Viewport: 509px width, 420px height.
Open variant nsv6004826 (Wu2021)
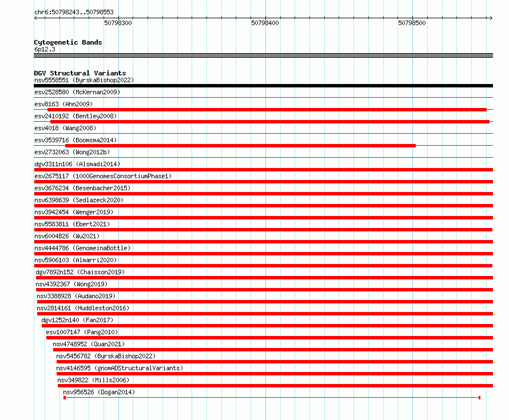click(x=67, y=236)
